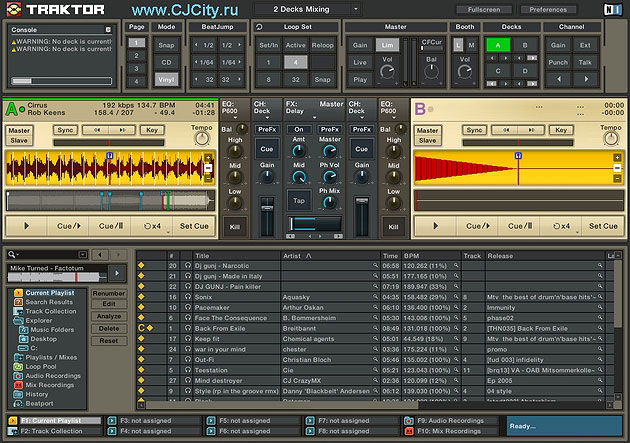Image resolution: width=630 pixels, height=443 pixels.
Task: Click the Analyze button
Action: [109, 316]
